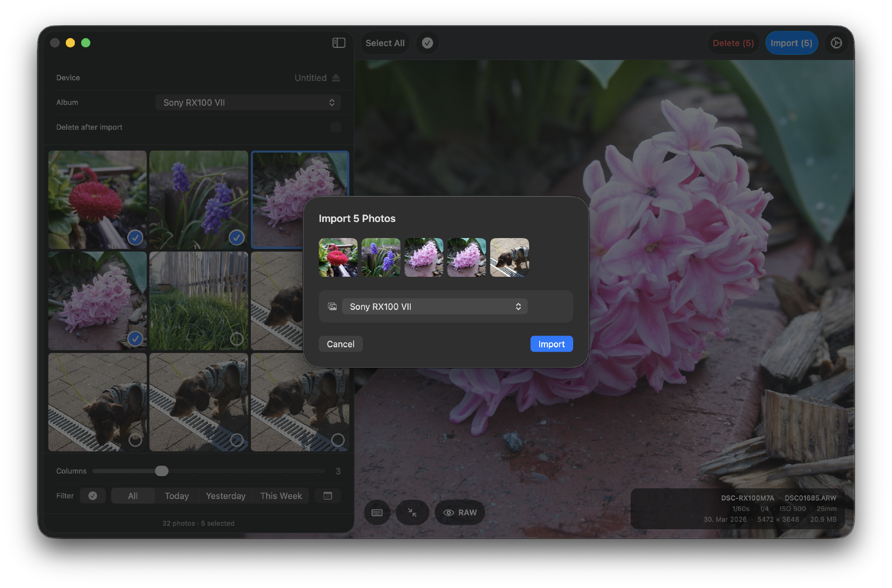Open the settings gear menu
Viewport: 892px width, 588px height.
click(x=836, y=43)
